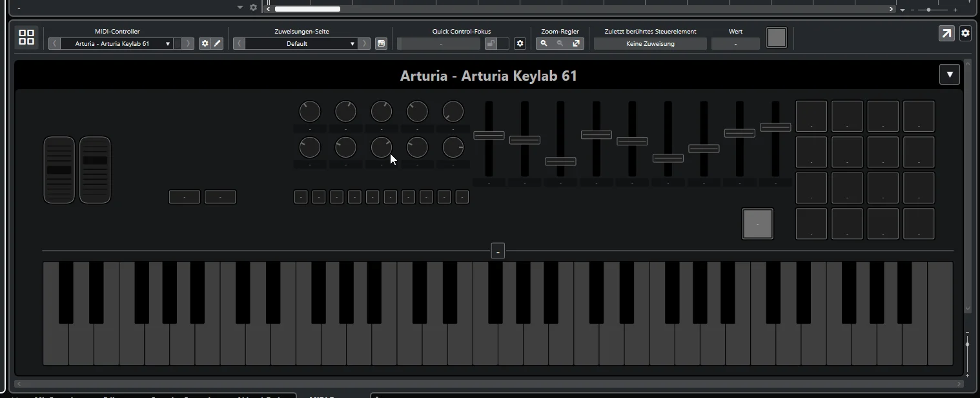Screen dimensions: 980x398
Task: Click the Keine Zuweisung field
Action: coord(650,43)
